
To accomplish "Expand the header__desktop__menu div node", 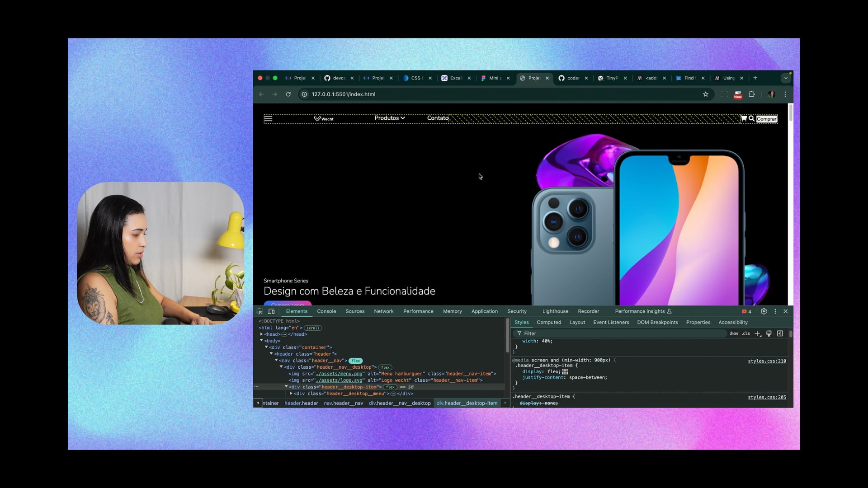I will (291, 394).
